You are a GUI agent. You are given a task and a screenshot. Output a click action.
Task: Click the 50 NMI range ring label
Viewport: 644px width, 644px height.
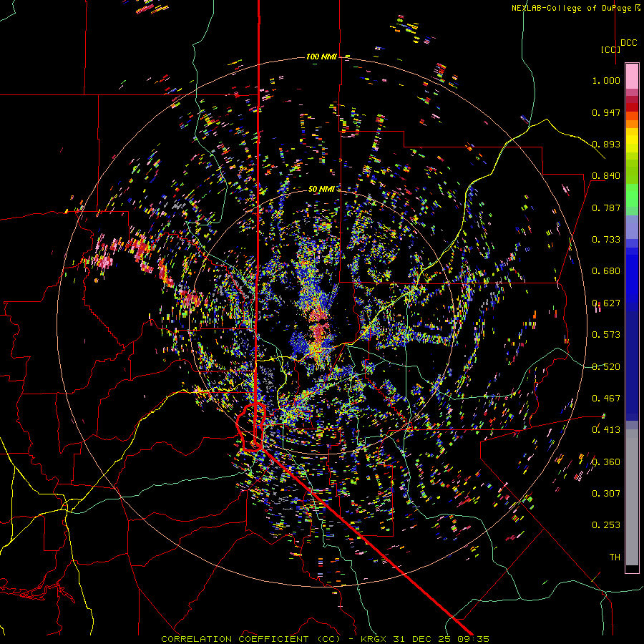tap(321, 189)
